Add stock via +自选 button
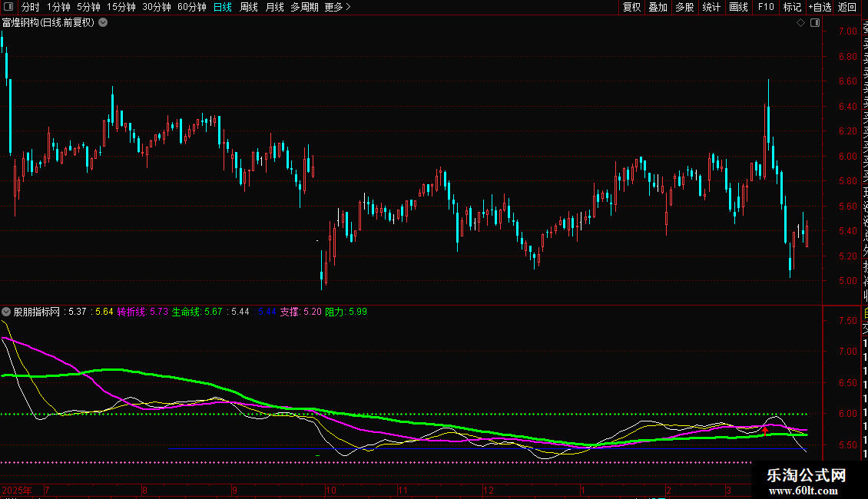The image size is (868, 499). pyautogui.click(x=820, y=7)
